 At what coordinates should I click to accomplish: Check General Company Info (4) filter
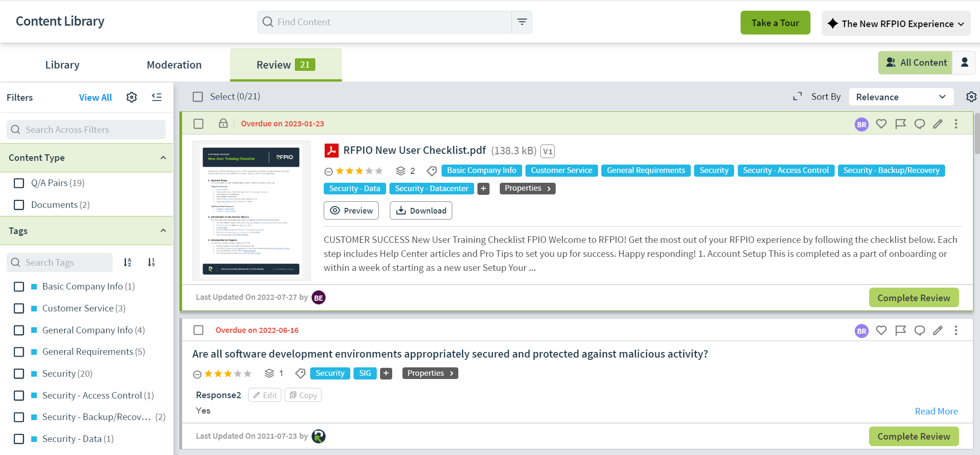[19, 330]
